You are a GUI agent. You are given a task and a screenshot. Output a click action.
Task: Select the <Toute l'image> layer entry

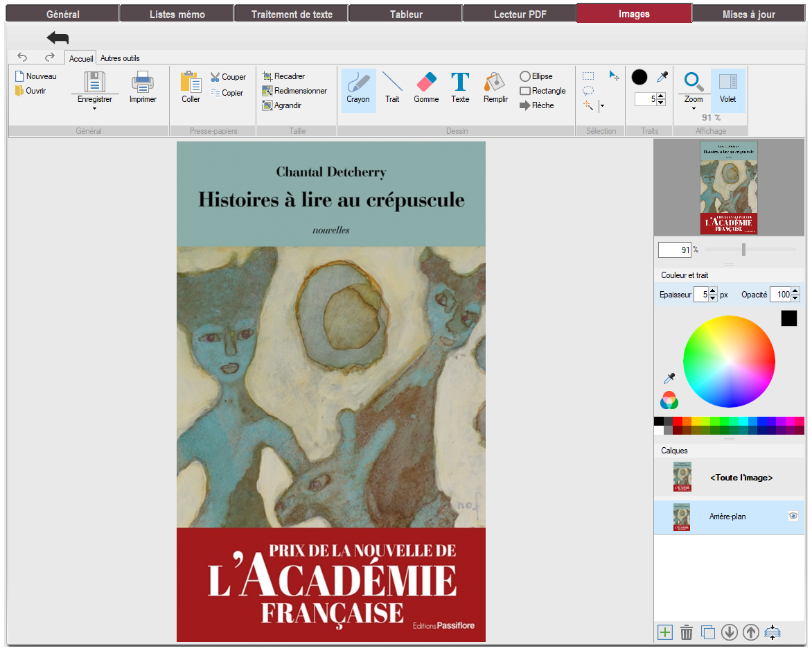pos(729,478)
